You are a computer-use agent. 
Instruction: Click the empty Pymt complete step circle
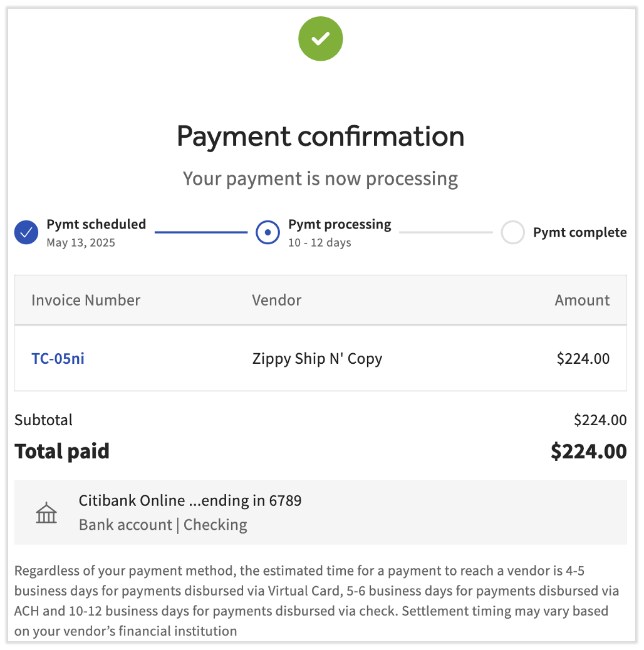pos(512,233)
